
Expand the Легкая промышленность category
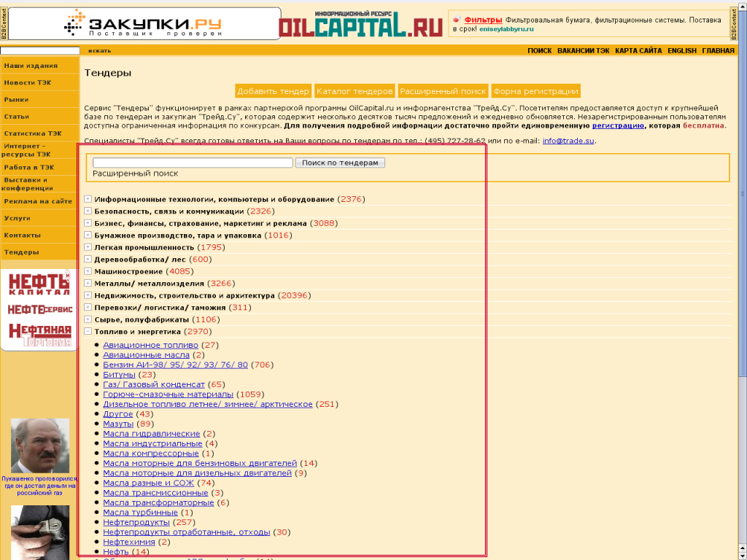88,247
